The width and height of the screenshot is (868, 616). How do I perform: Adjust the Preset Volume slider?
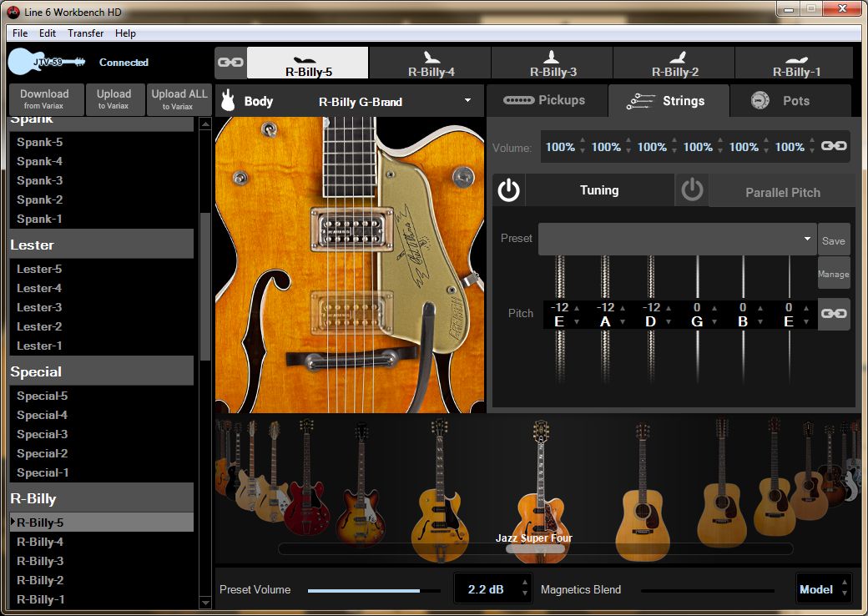tap(374, 590)
